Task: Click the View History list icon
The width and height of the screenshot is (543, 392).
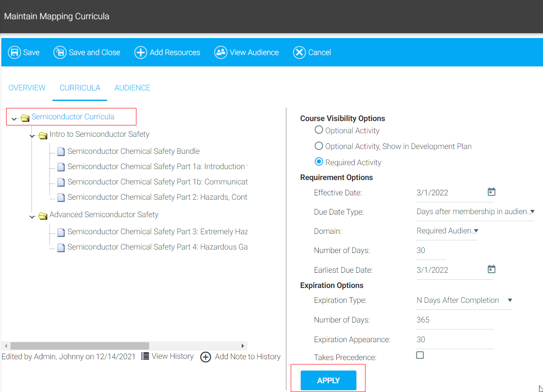Action: 145,356
